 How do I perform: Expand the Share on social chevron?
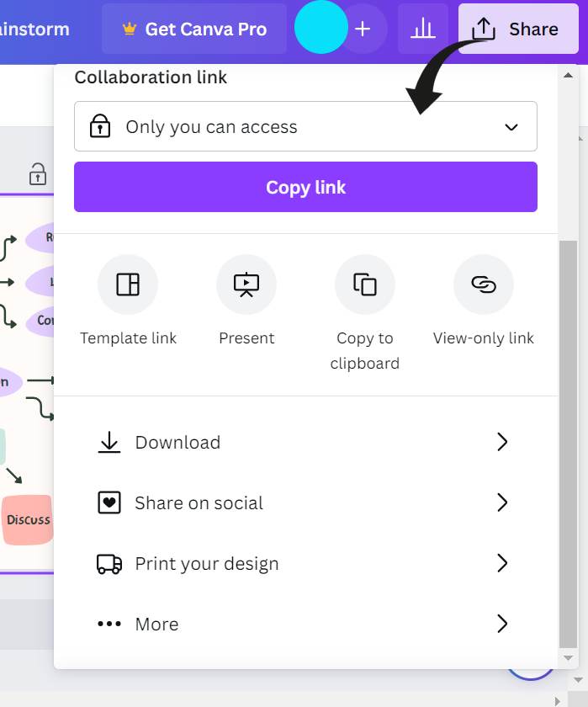[502, 503]
